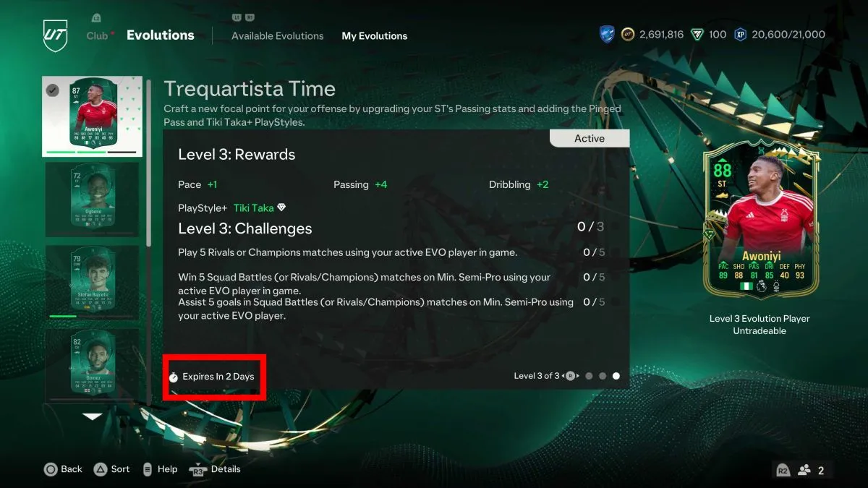The width and height of the screenshot is (868, 488).
Task: Expand player list with down arrow
Action: pyautogui.click(x=92, y=416)
